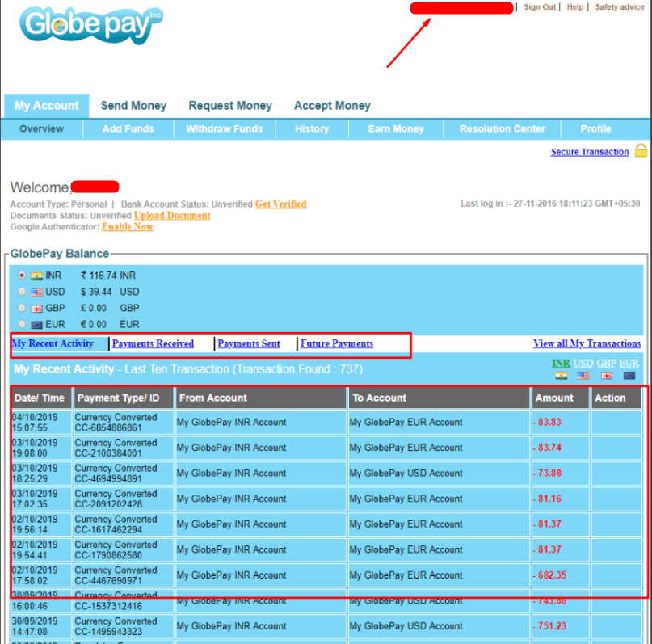Screen dimensions: 652x644
Task: Click Get Verified link
Action: coord(280,204)
